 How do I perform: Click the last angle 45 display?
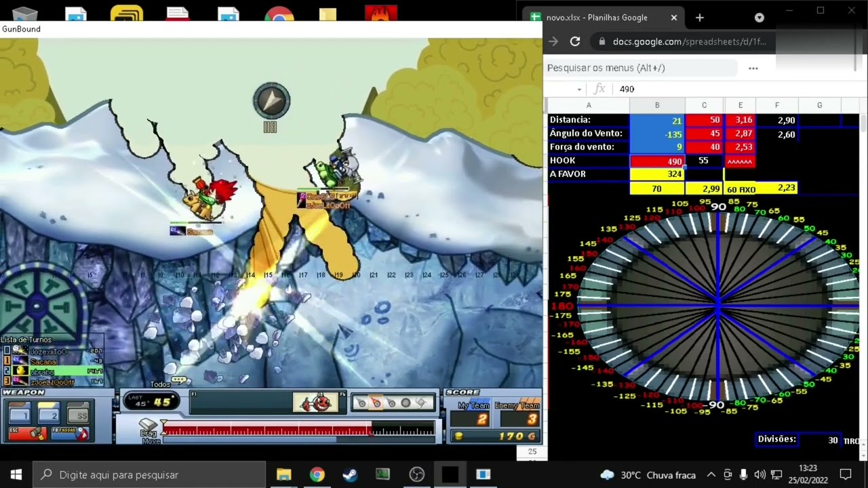pyautogui.click(x=151, y=402)
